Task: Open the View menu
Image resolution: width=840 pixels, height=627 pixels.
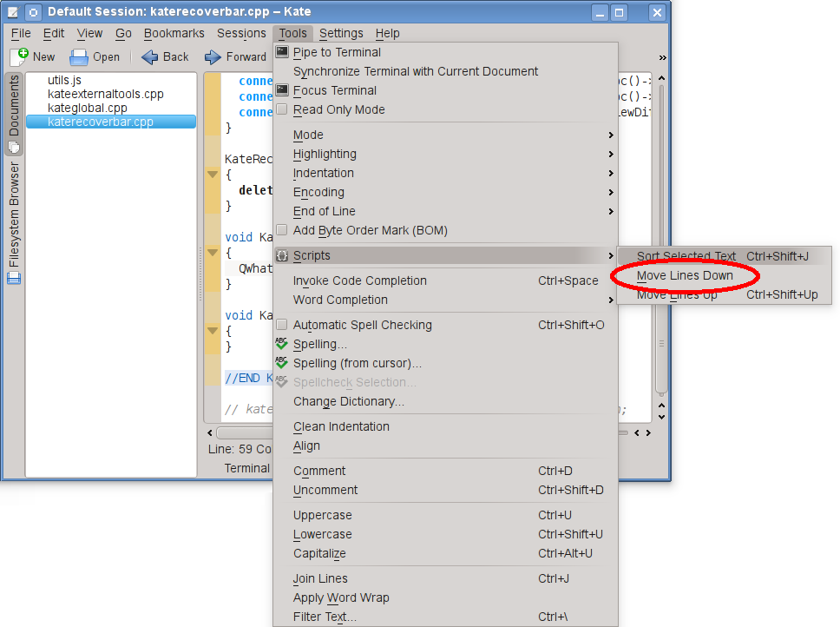Action: (89, 33)
